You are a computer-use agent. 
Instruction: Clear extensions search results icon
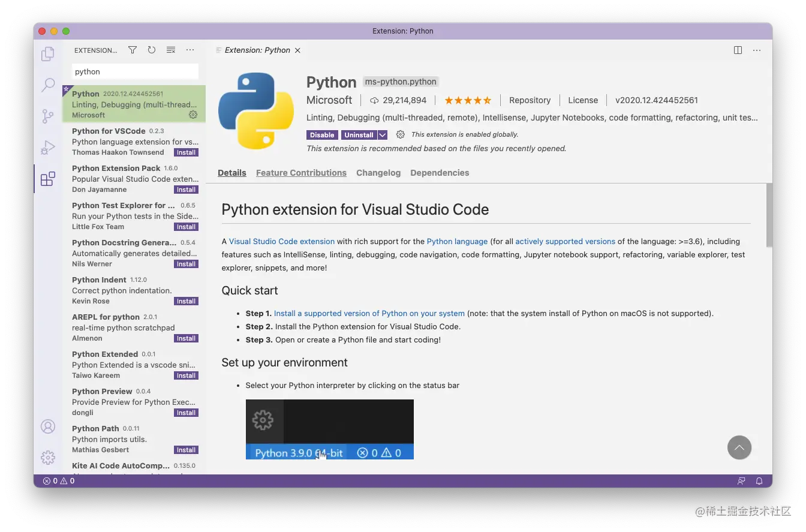[171, 50]
